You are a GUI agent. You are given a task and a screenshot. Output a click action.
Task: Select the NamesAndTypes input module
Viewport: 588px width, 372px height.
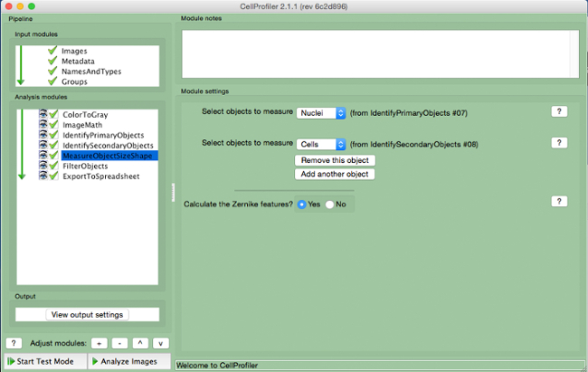[90, 72]
